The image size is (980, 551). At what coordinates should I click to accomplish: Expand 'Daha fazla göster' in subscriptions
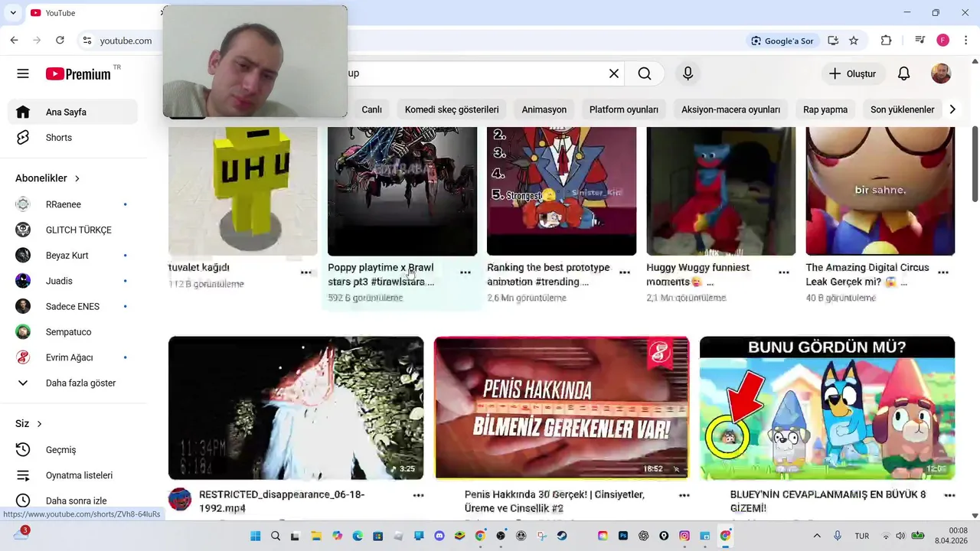(x=73, y=383)
